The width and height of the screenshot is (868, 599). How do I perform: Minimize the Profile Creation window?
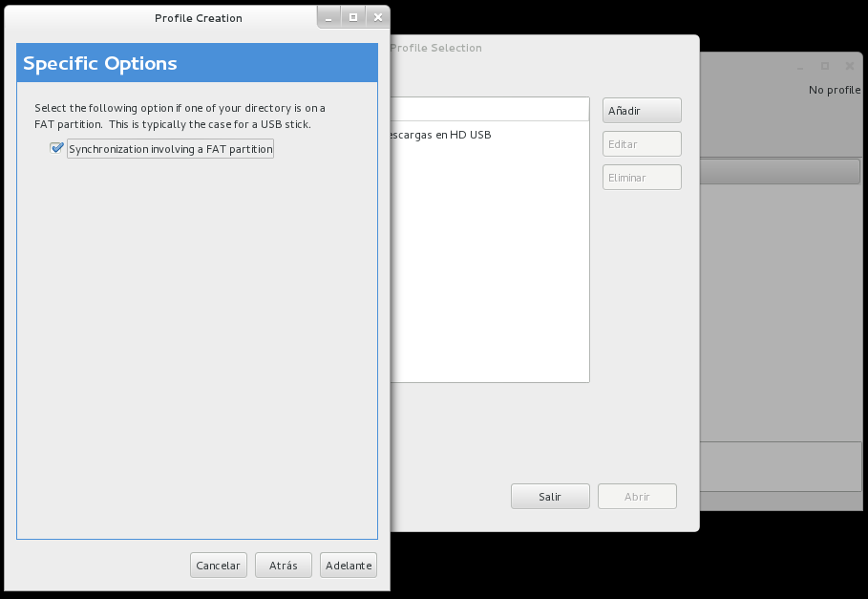click(x=328, y=18)
